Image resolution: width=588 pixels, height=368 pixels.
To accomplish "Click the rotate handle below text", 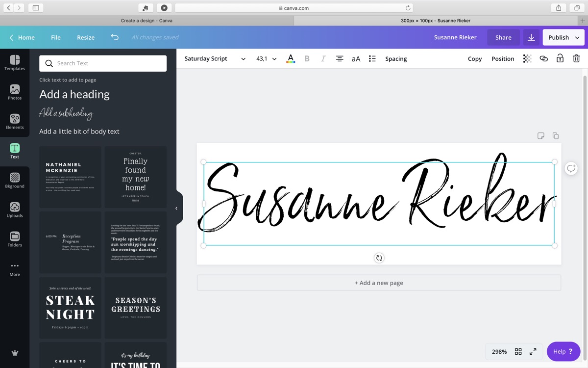I will [379, 258].
